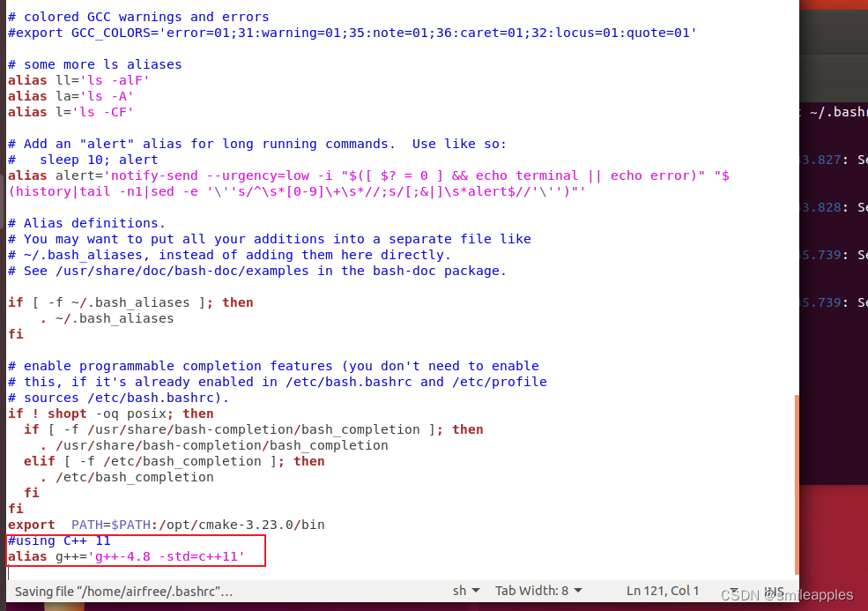This screenshot has height=611, width=868.
Task: Open the Tab Width: 8 dropdown
Action: point(538,591)
